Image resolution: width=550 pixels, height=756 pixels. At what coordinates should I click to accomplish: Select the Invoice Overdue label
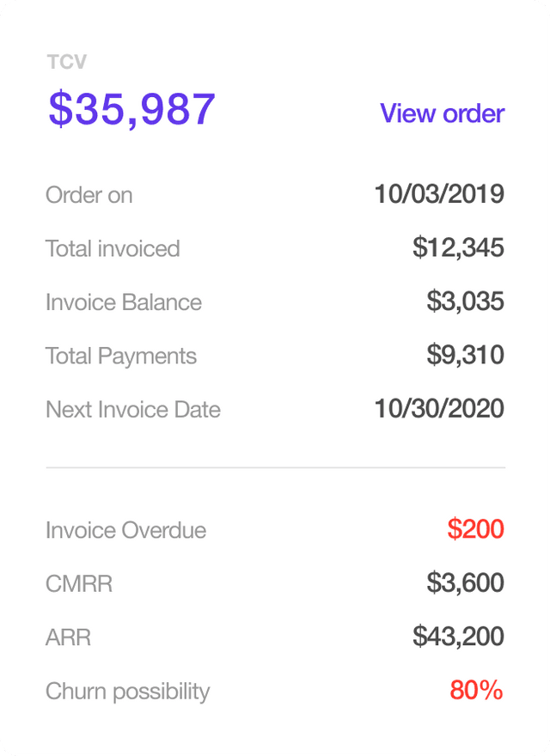(x=126, y=530)
